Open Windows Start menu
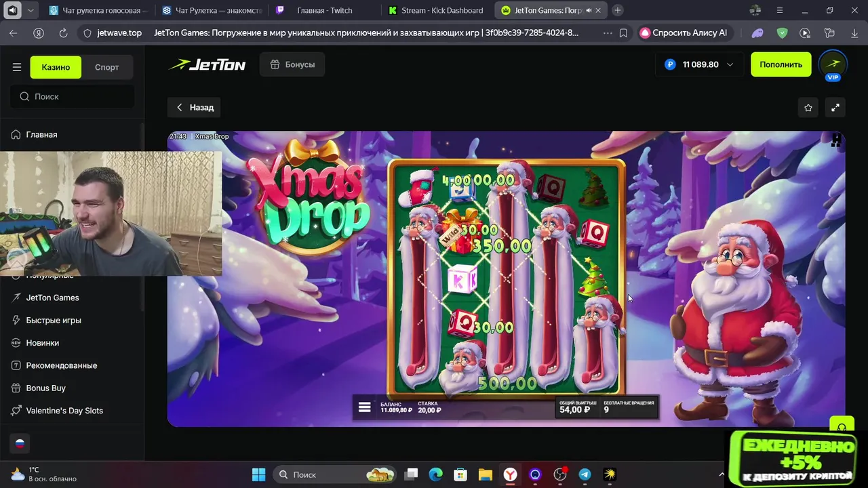The image size is (868, 488). pyautogui.click(x=259, y=474)
